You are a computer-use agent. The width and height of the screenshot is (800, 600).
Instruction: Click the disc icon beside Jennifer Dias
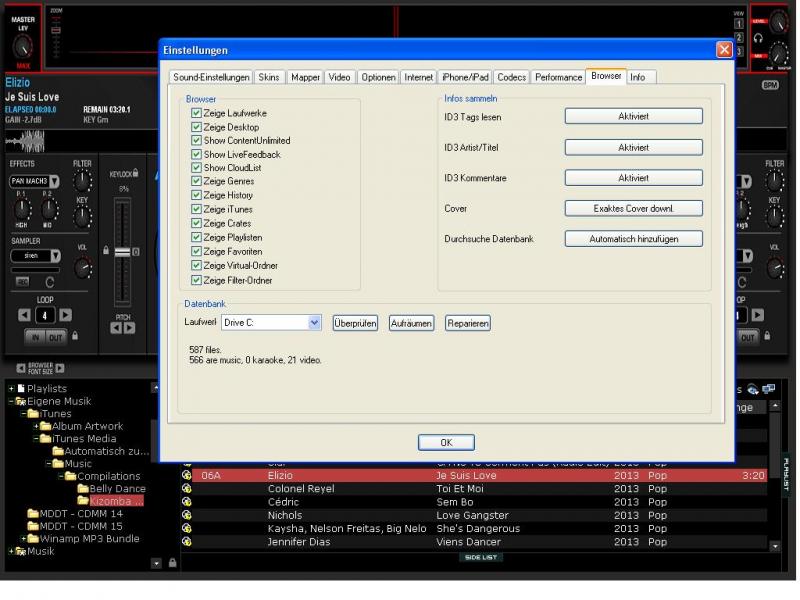187,542
